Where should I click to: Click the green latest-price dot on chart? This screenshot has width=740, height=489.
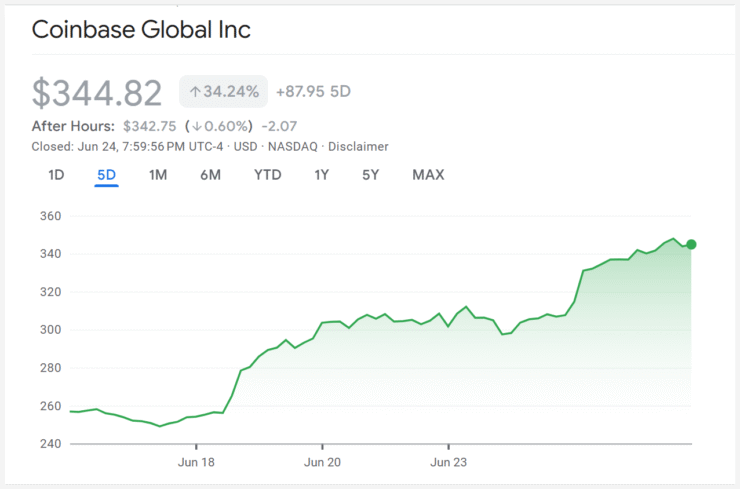691,244
